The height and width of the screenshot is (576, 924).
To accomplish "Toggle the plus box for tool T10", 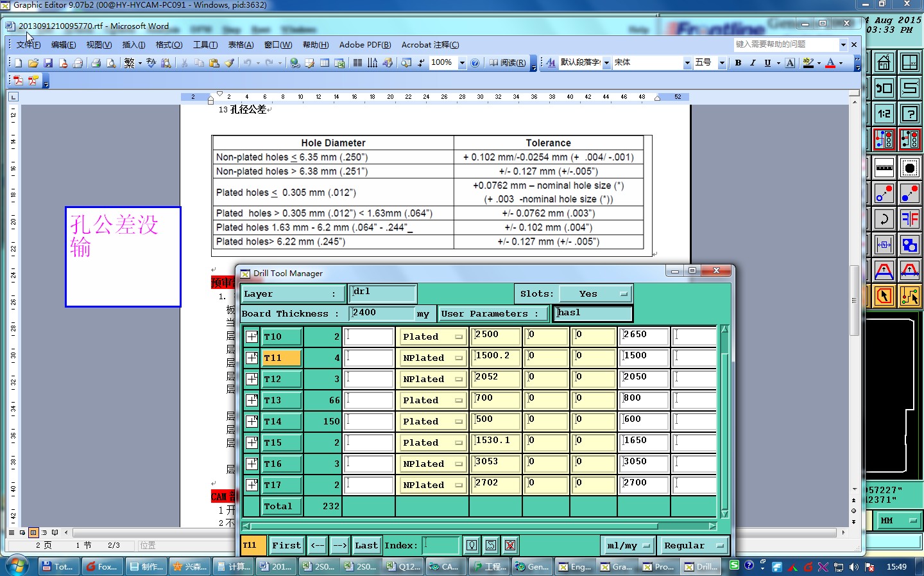I will point(252,336).
